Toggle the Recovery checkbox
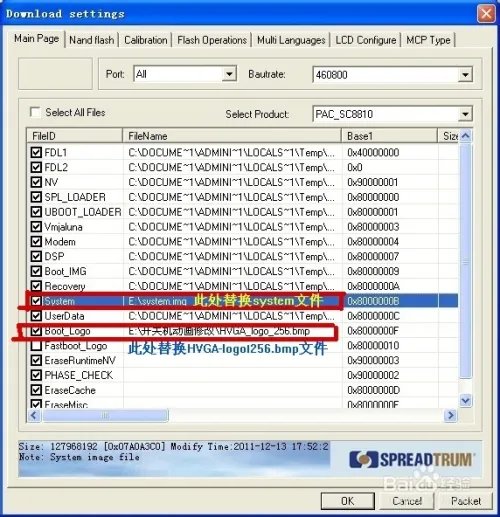500x517 pixels. (x=36, y=286)
